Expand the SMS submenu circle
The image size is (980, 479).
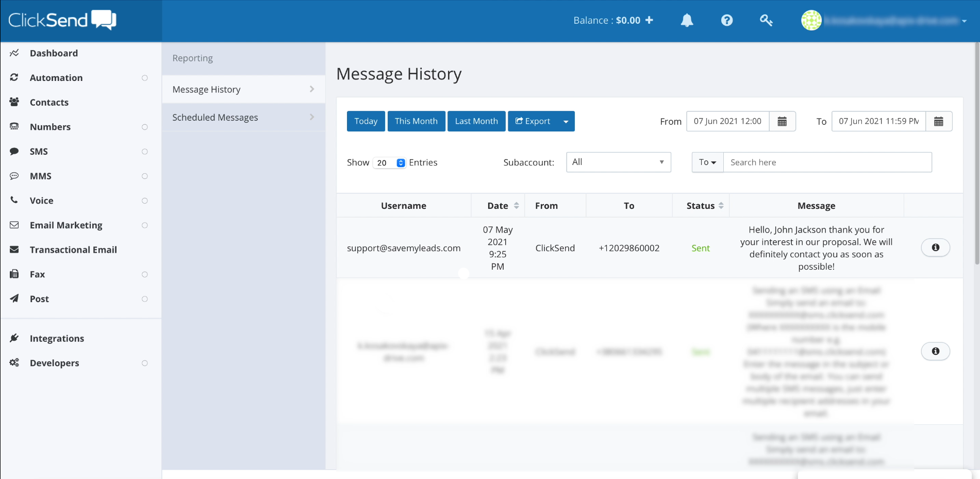click(x=145, y=152)
